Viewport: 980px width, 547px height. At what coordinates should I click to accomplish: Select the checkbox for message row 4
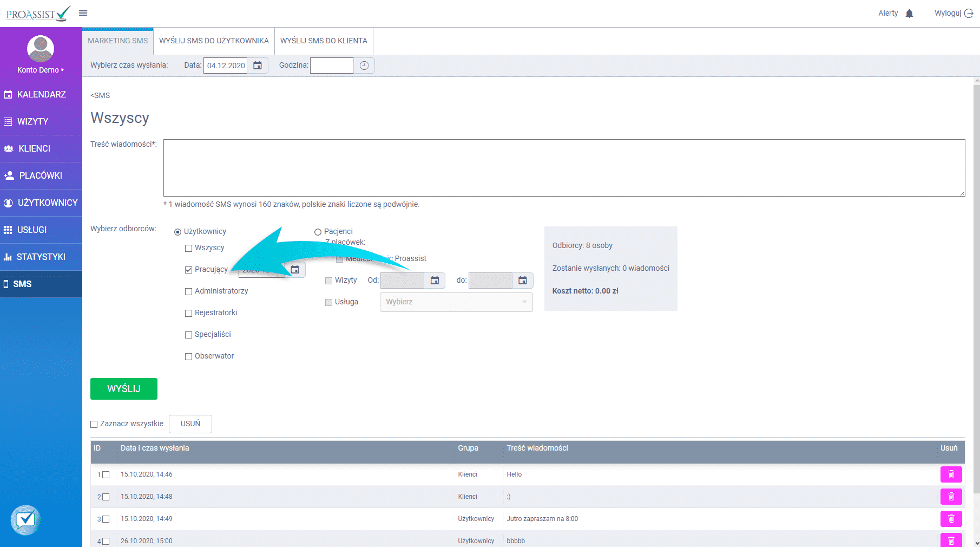[106, 541]
